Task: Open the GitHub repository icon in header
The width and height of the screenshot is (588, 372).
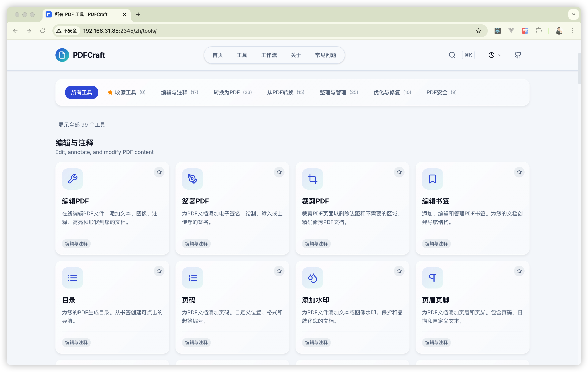Action: coord(518,55)
